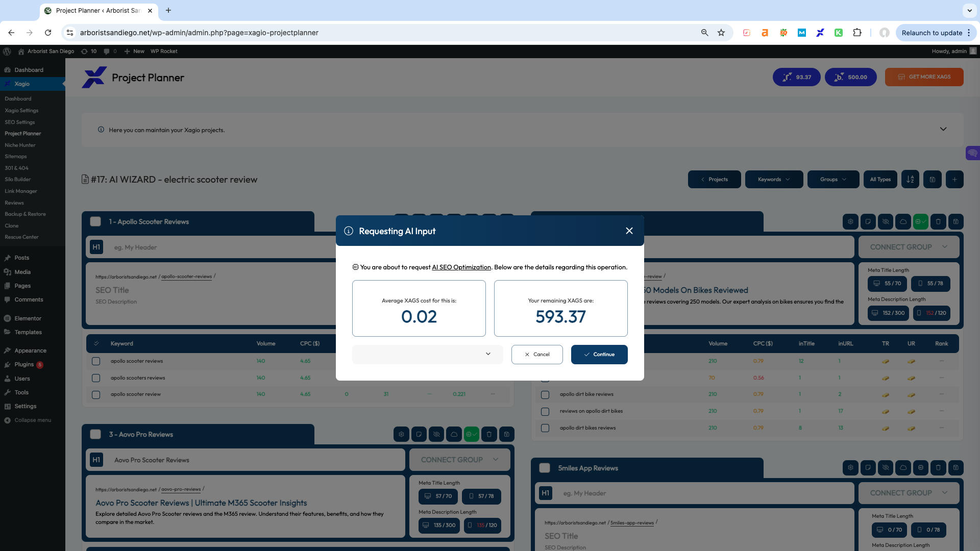The image size is (980, 551).
Task: Open Silo Builder in the Xagio submenu
Action: (x=18, y=180)
